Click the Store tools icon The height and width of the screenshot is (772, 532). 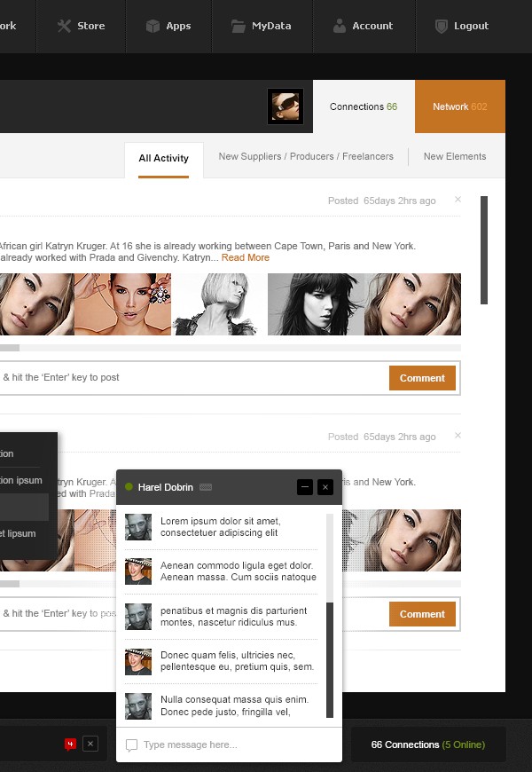[64, 26]
